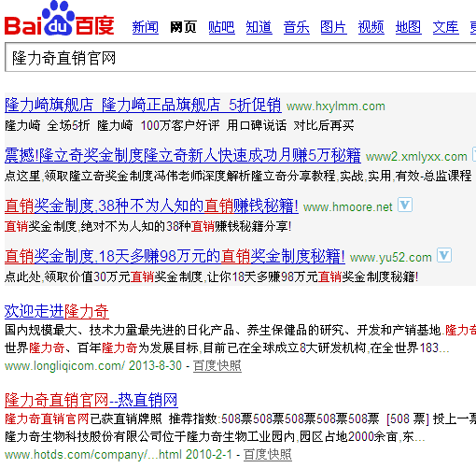Screen dimensions: 476x468
Task: Open the 震撼!隆立奇奖金制度 ad link
Action: click(x=183, y=155)
